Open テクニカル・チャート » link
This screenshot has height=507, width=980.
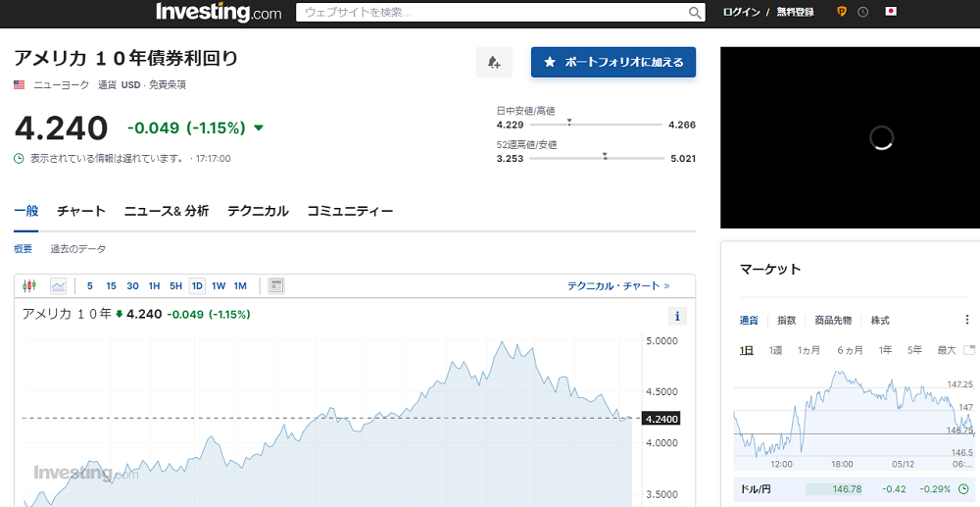pos(618,285)
